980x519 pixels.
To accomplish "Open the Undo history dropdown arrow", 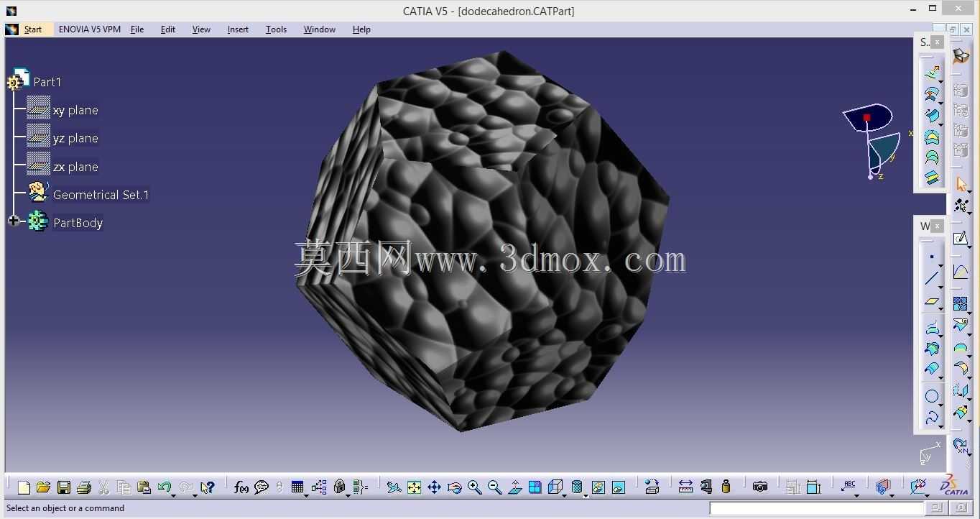I will pyautogui.click(x=173, y=495).
